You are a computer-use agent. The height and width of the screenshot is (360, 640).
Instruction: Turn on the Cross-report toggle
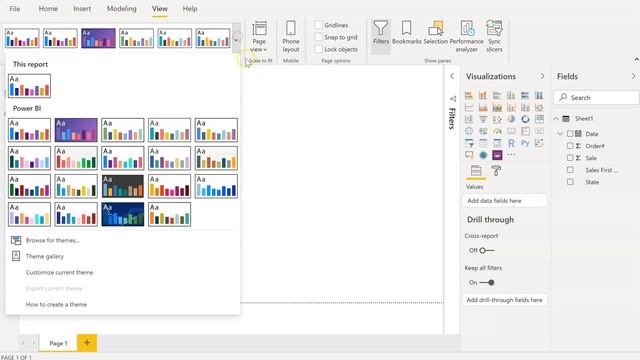click(x=487, y=250)
